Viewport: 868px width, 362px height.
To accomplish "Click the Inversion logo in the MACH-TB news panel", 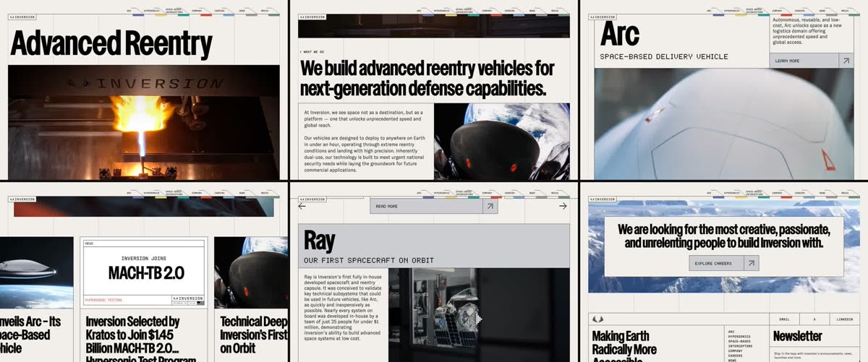I will (x=22, y=198).
